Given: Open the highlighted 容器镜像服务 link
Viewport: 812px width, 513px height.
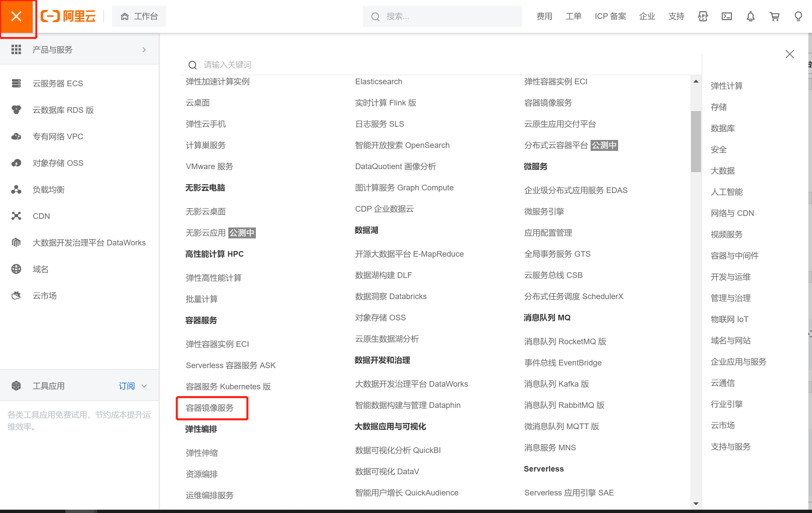Looking at the screenshot, I should coord(210,408).
